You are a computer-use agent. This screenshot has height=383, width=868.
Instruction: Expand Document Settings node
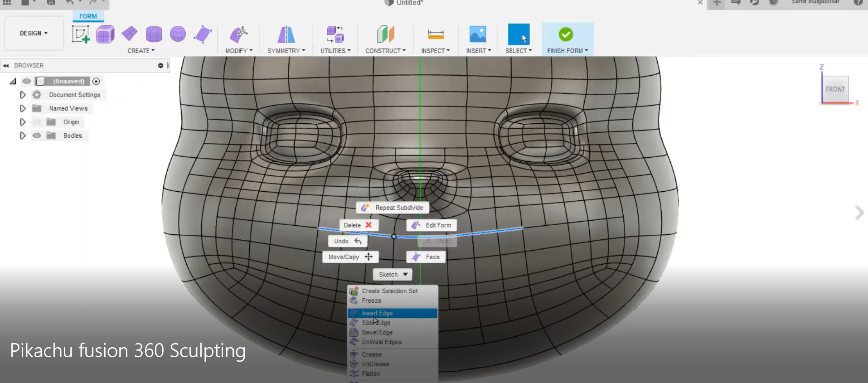(23, 95)
